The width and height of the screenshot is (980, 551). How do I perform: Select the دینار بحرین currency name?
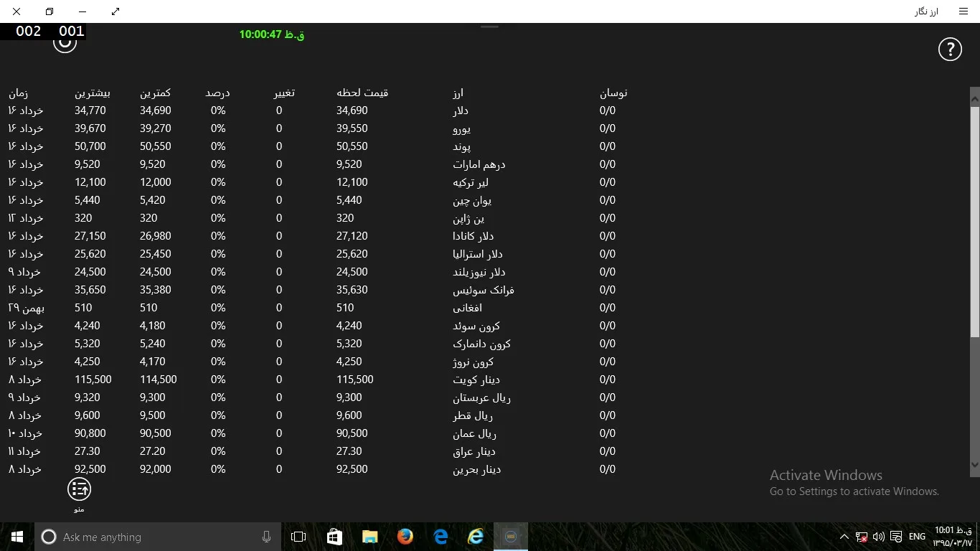click(476, 469)
